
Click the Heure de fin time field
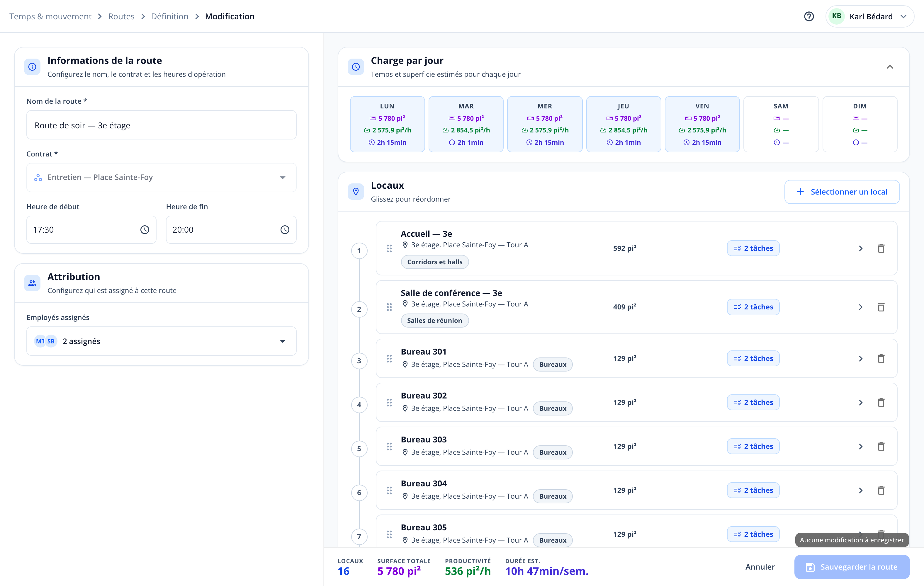coord(231,230)
